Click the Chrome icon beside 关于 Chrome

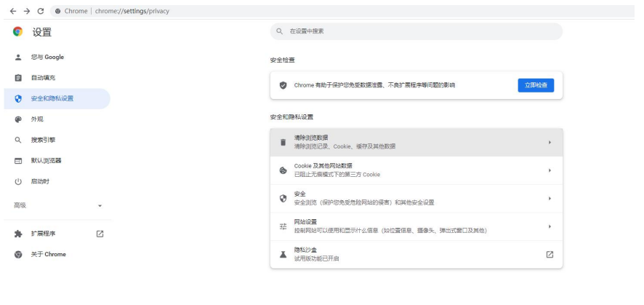[x=18, y=254]
